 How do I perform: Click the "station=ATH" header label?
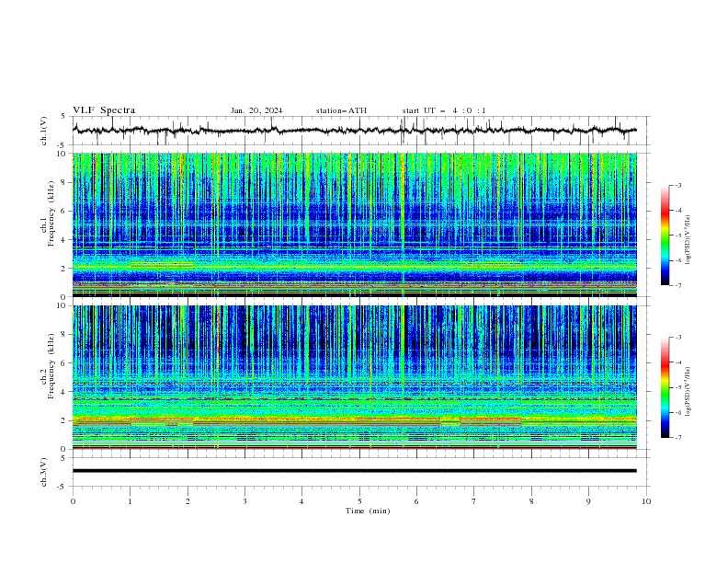point(341,110)
